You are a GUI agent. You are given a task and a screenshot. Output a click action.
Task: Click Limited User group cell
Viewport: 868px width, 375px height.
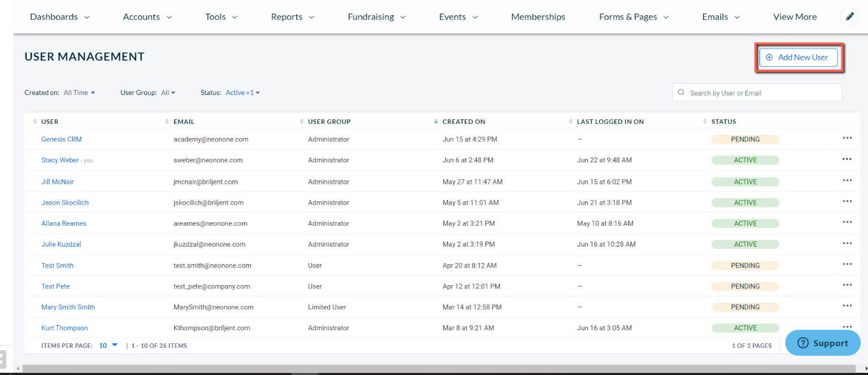point(327,307)
